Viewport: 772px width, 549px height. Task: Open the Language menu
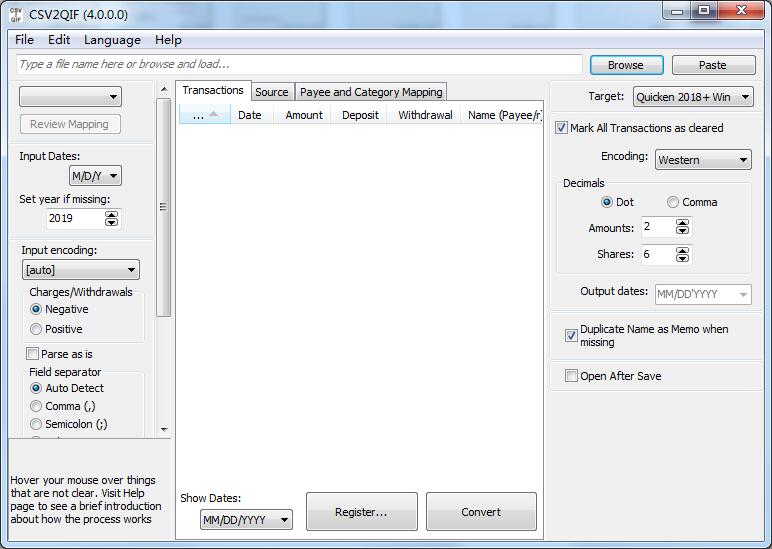[112, 40]
